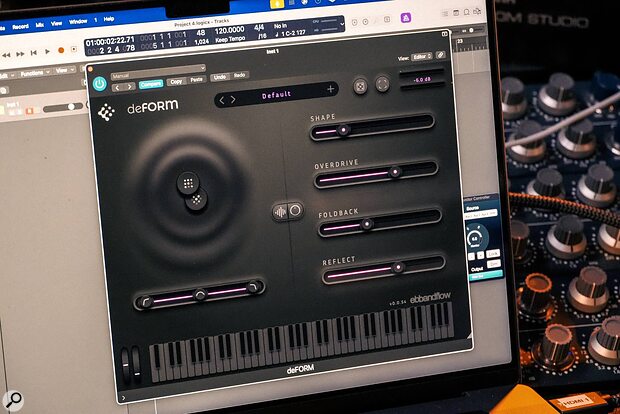Open the Window menu in the menu bar
620x414 pixels.
tap(78, 21)
